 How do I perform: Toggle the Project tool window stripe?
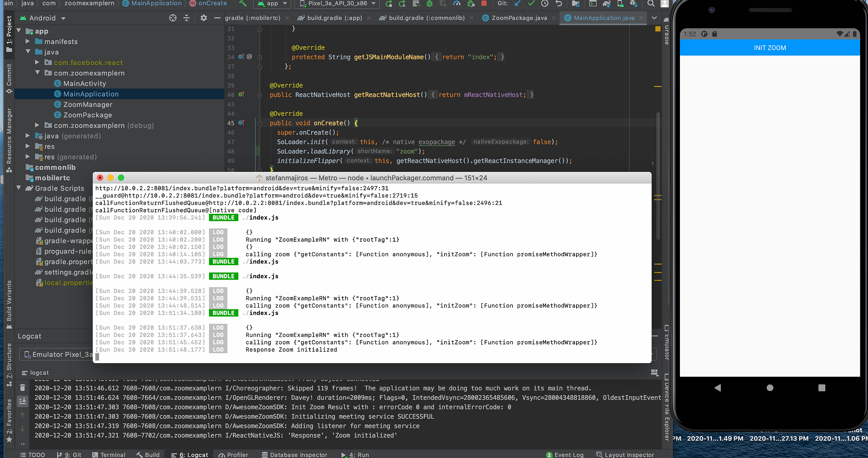click(x=9, y=33)
